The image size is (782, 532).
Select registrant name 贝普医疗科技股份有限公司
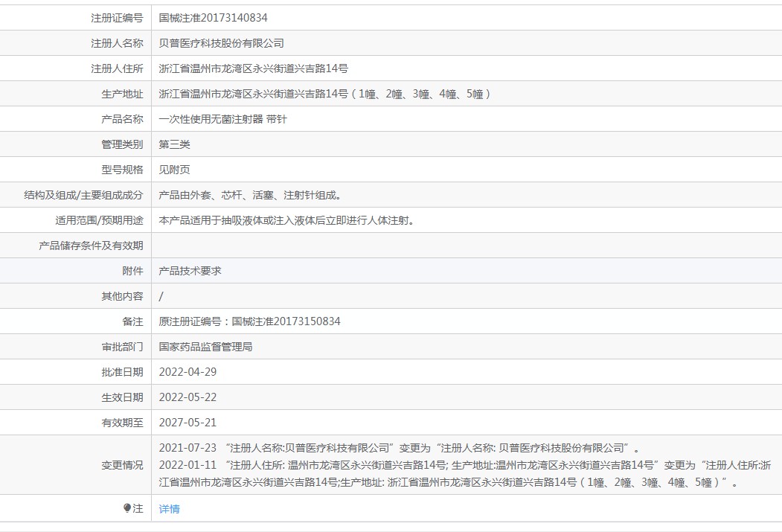coord(222,43)
